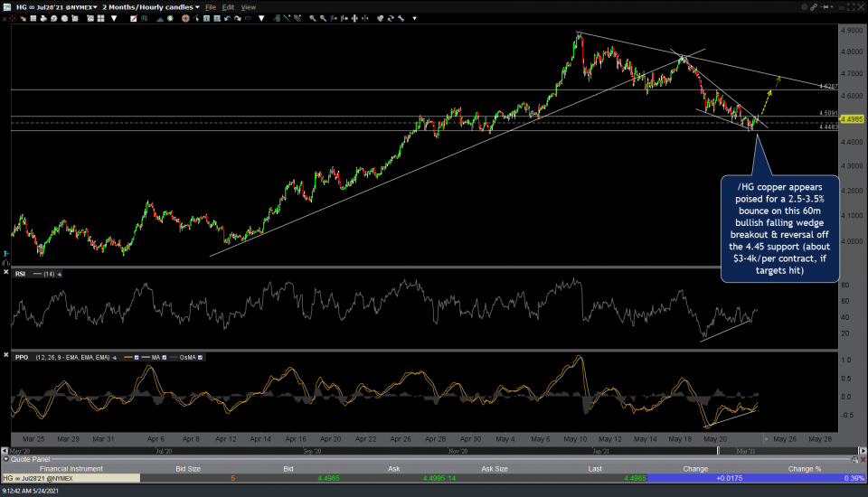This screenshot has width=868, height=497.
Task: Click the 4.4985 current price label
Action: coord(851,118)
